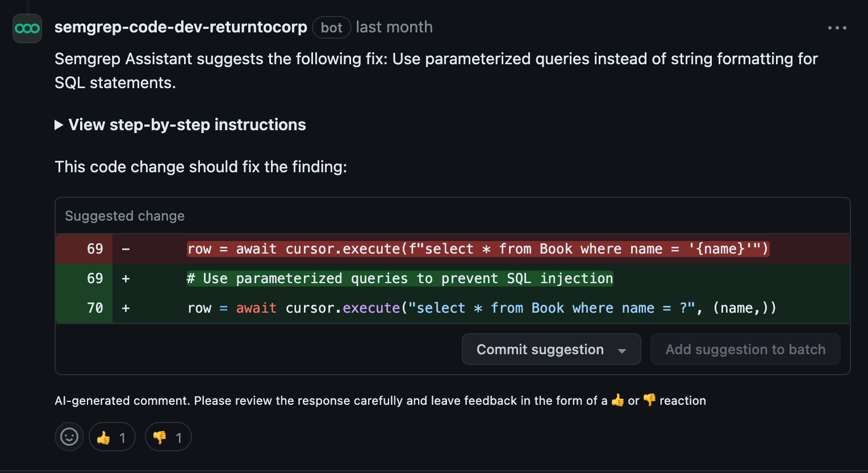Click the green comment code line
The width and height of the screenshot is (868, 473).
(400, 279)
